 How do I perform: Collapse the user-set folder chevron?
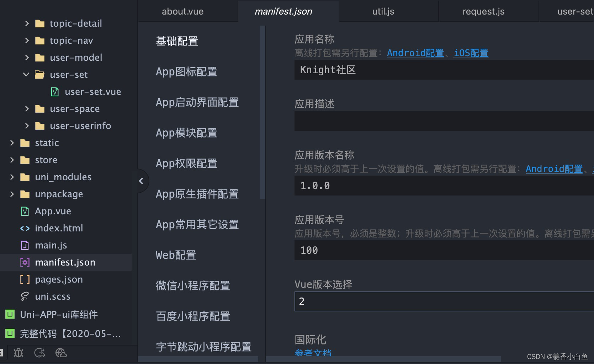(x=26, y=75)
